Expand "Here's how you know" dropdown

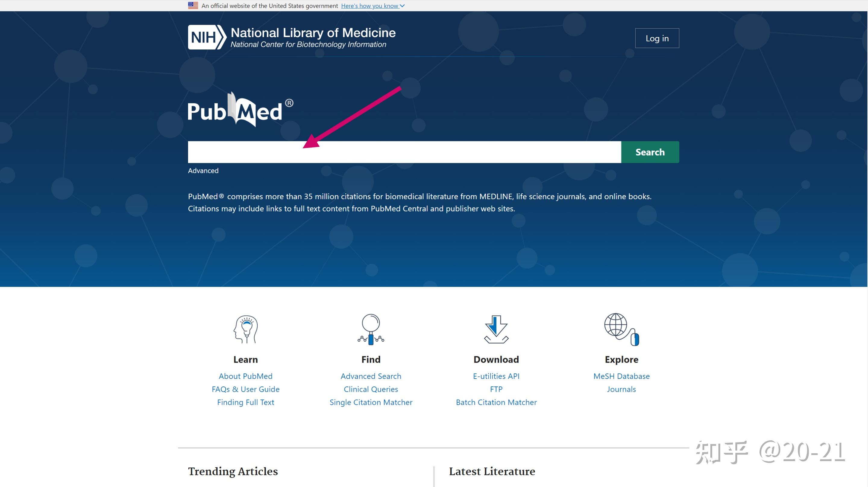[x=373, y=6]
